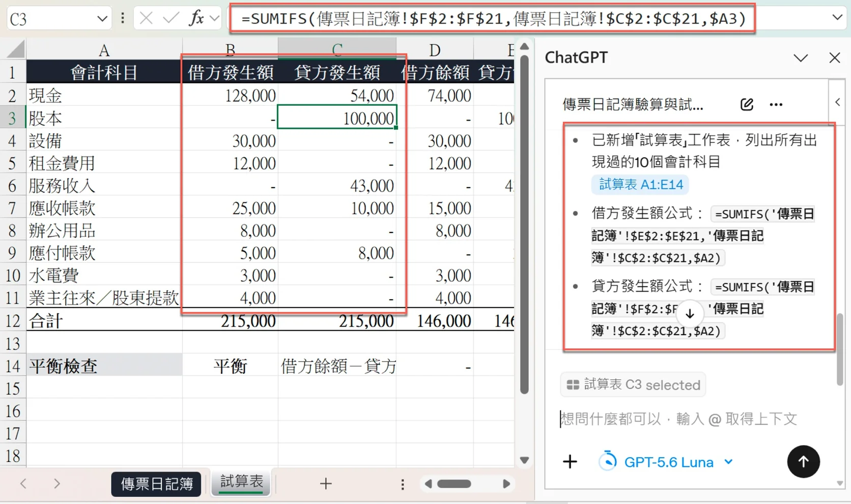Viewport: 851px width, 504px height.
Task: Select row 12 header
Action: click(13, 321)
